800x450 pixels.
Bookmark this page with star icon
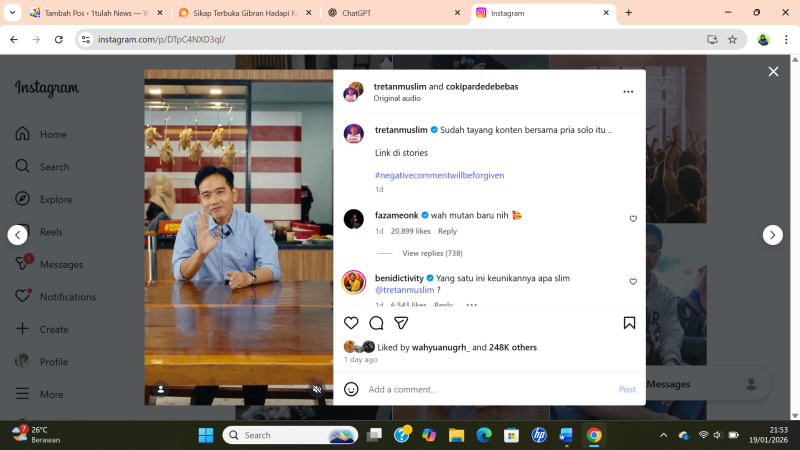pyautogui.click(x=732, y=39)
